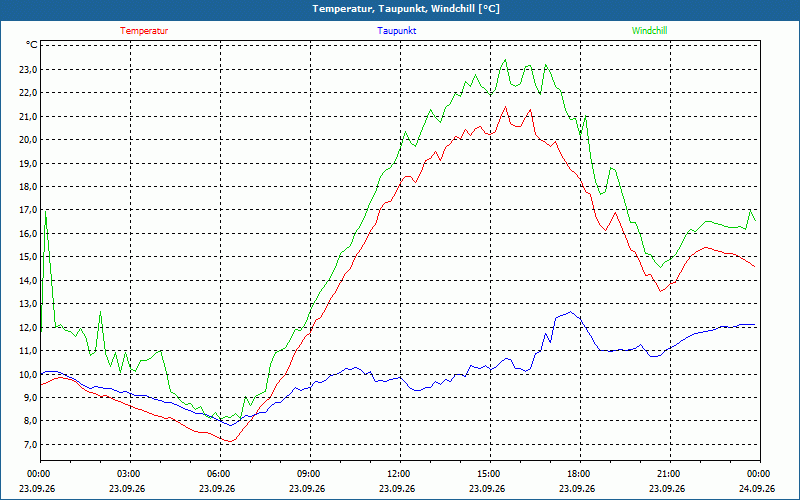Click the '10,0' y-axis value
Viewport: 800px width, 500px height.
28,374
